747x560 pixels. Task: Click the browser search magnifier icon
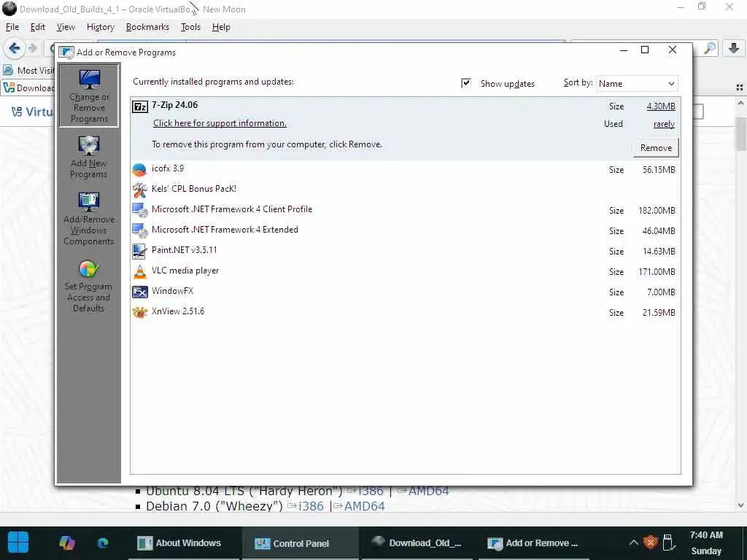point(710,48)
